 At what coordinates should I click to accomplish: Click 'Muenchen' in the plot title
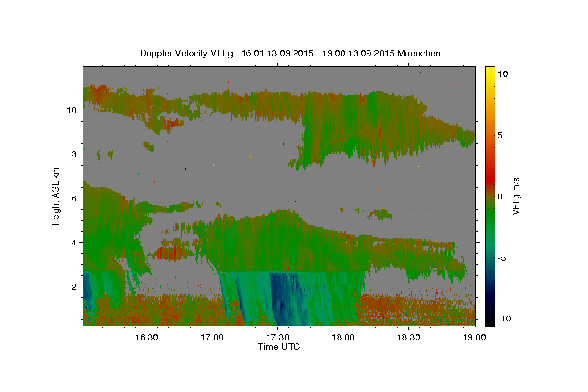coord(419,53)
